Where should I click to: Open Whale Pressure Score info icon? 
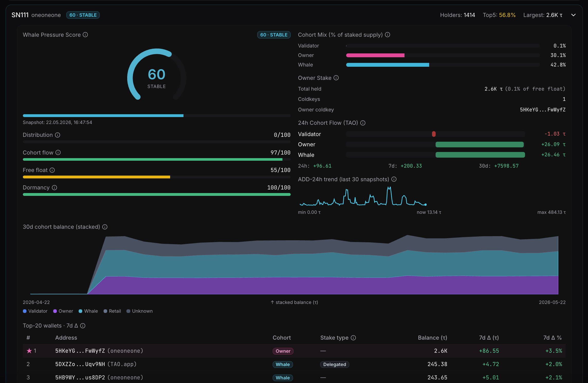click(85, 35)
